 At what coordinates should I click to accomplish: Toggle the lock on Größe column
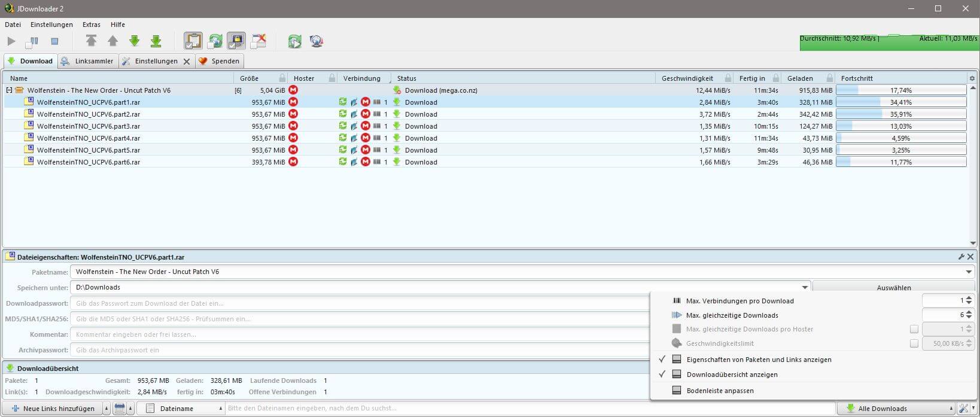[282, 78]
